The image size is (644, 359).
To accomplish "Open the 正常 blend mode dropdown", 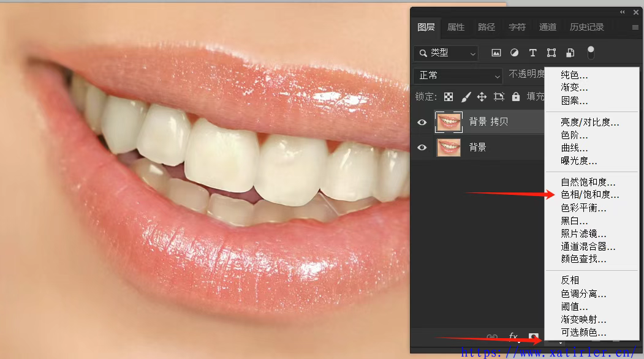I will pyautogui.click(x=458, y=75).
